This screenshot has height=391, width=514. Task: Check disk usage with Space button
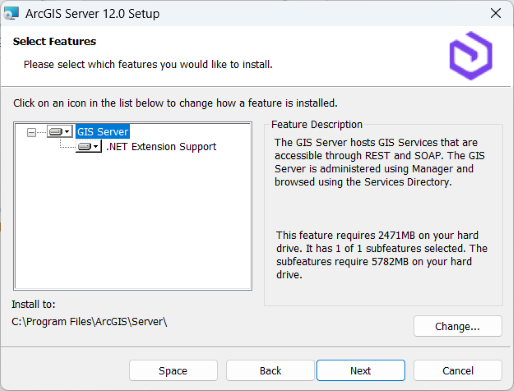click(x=173, y=371)
